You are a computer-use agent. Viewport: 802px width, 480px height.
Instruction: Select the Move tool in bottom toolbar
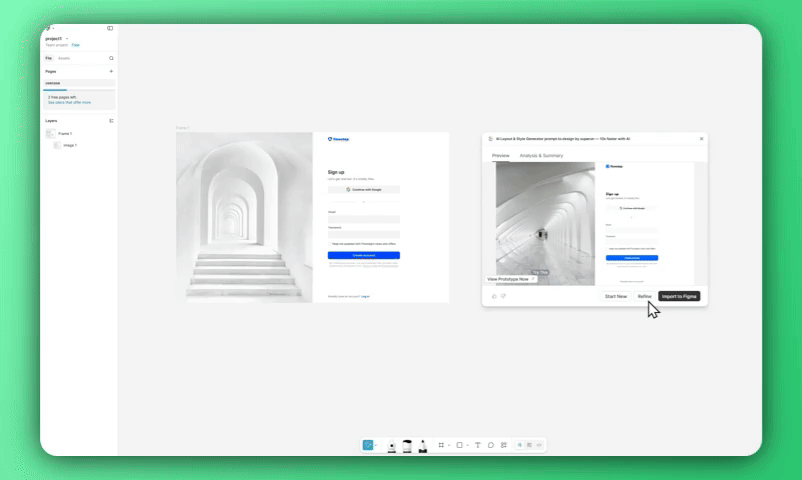368,445
